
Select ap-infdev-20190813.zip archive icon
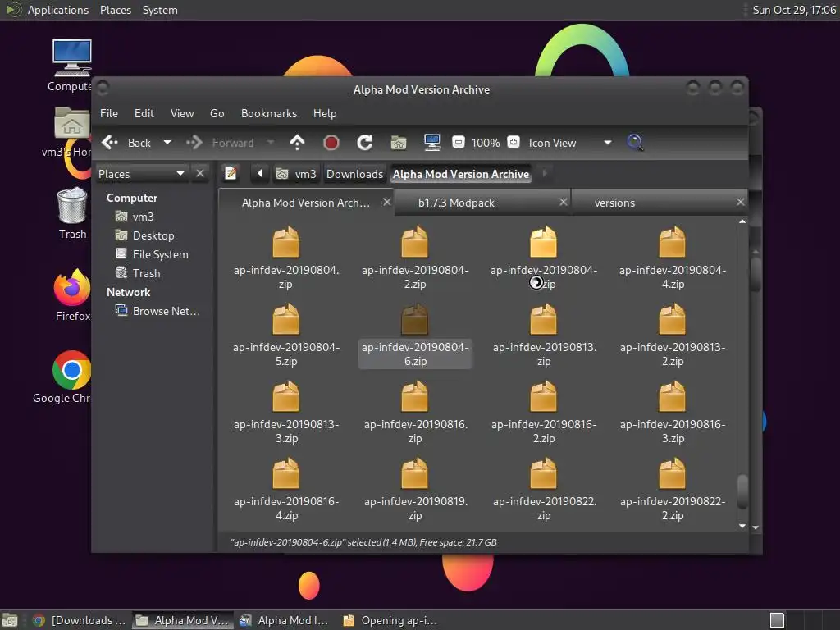[x=543, y=319]
